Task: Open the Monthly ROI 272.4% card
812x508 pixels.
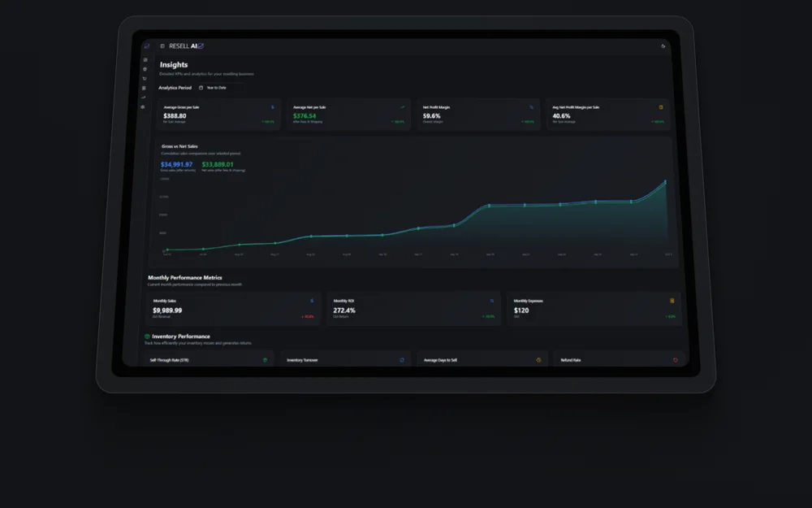Action: 414,308
